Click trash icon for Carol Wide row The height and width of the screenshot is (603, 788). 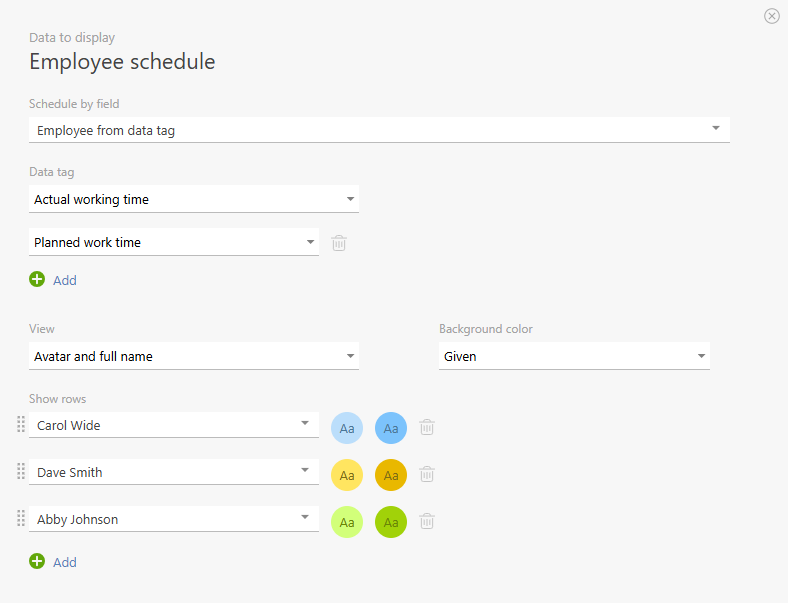427,427
